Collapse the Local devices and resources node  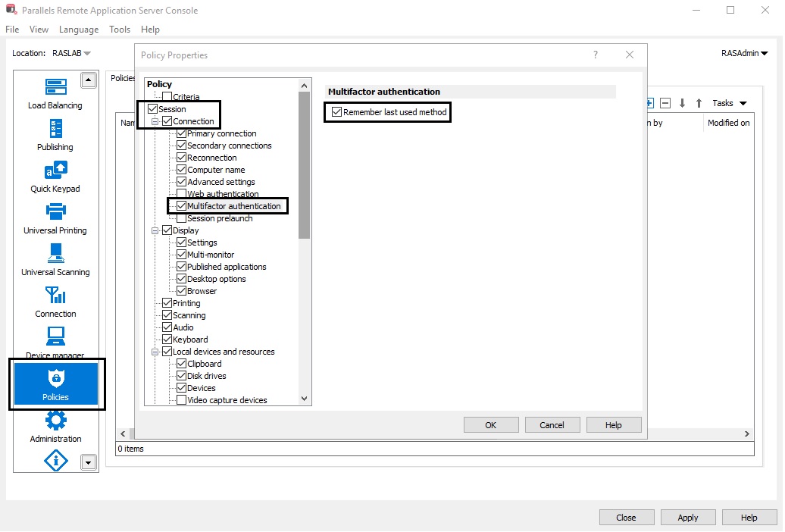[155, 352]
